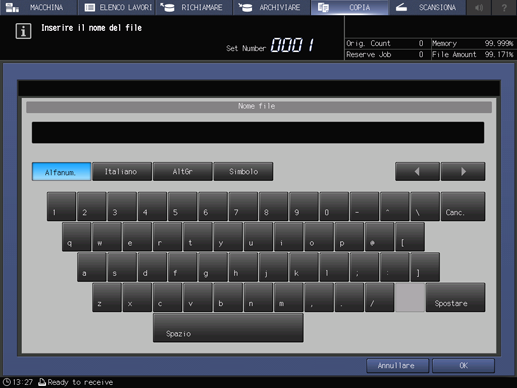Tap the Spazio space bar
This screenshot has height=388, width=517.
point(228,328)
